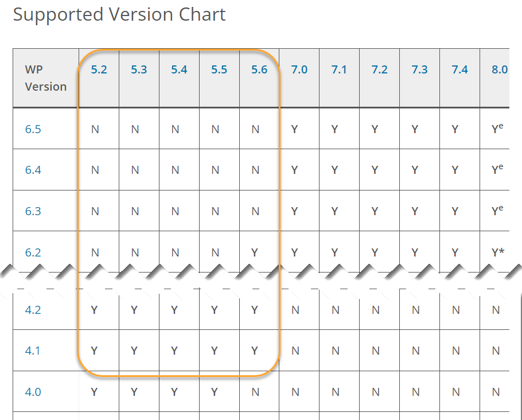Image resolution: width=522 pixels, height=420 pixels.
Task: Open the WordPress 6.3 version link
Action: click(x=33, y=211)
